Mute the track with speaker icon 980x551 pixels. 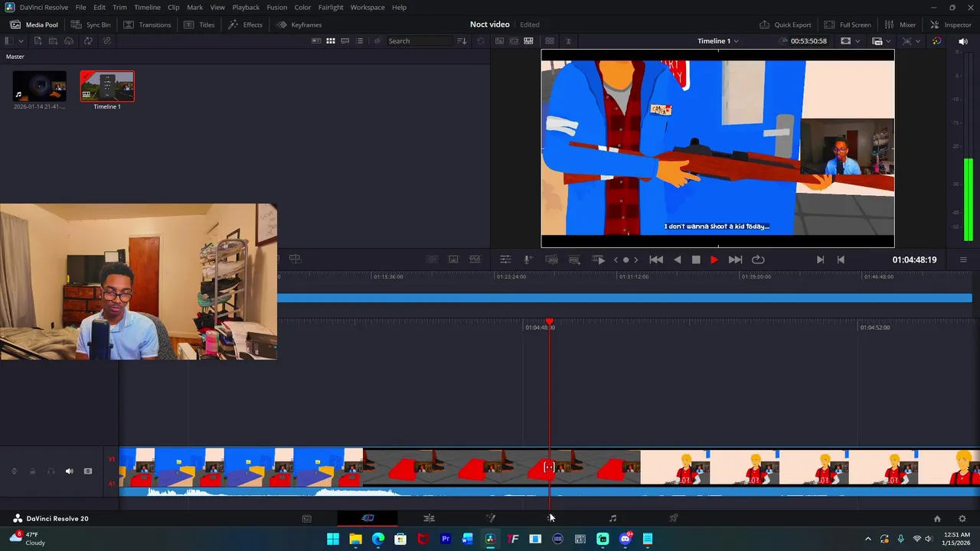pyautogui.click(x=69, y=471)
